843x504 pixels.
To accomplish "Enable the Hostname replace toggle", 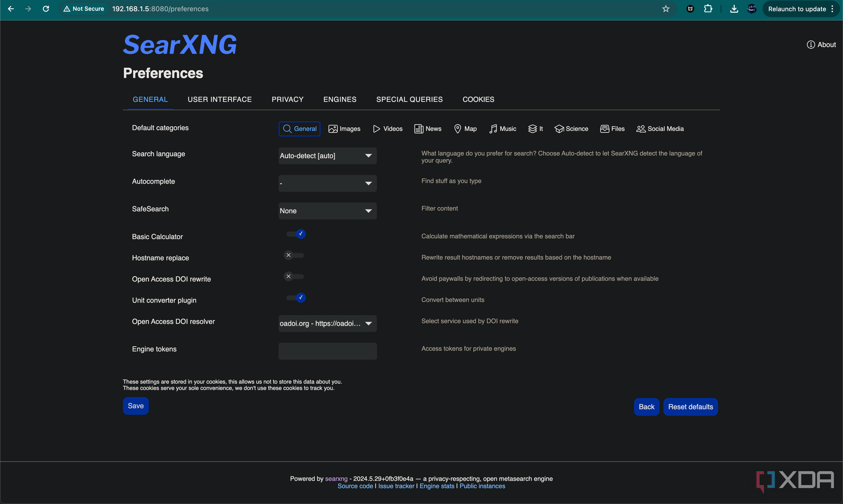I will [x=294, y=255].
